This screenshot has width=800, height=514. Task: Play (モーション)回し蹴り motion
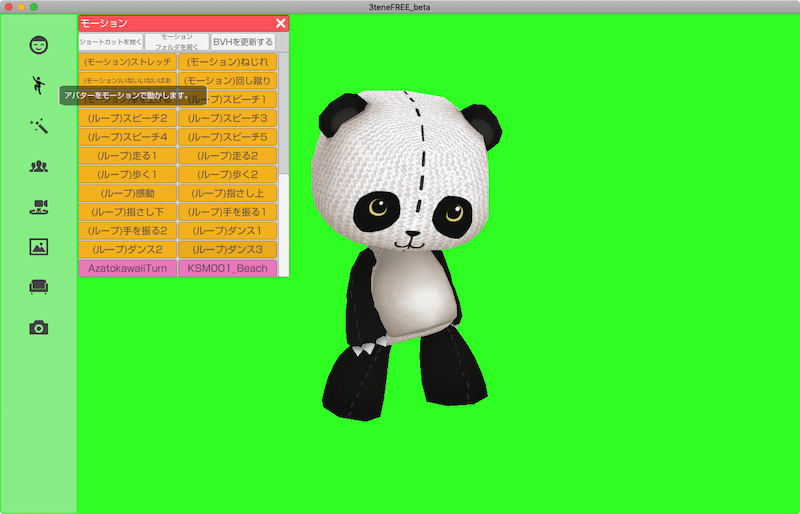(x=228, y=81)
